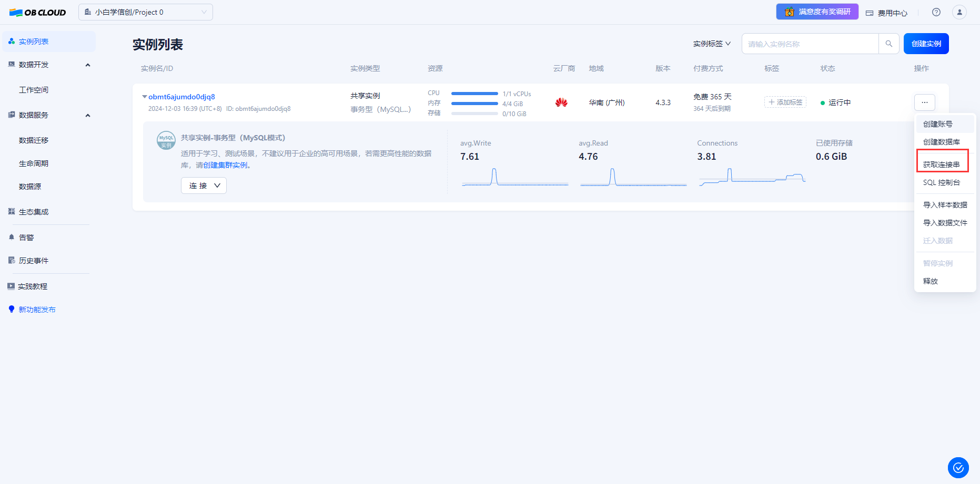This screenshot has height=484, width=980.
Task: Select 导入样本数据 from actions menu
Action: point(945,205)
